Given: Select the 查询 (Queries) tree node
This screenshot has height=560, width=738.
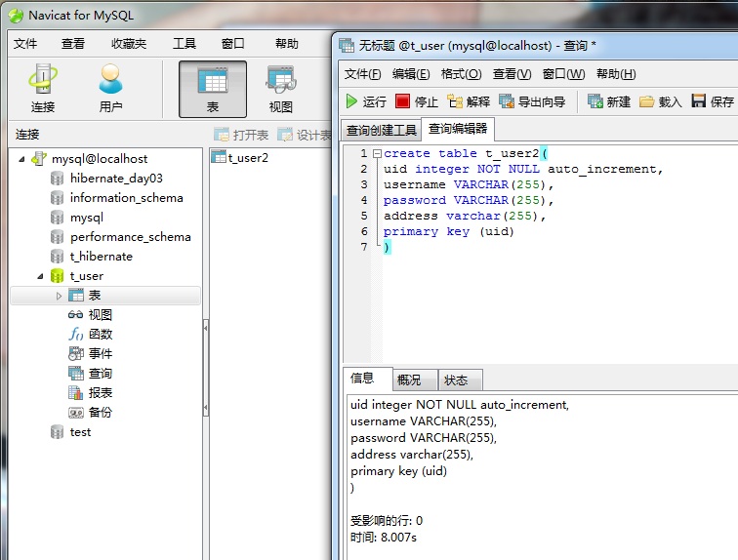Looking at the screenshot, I should [100, 374].
